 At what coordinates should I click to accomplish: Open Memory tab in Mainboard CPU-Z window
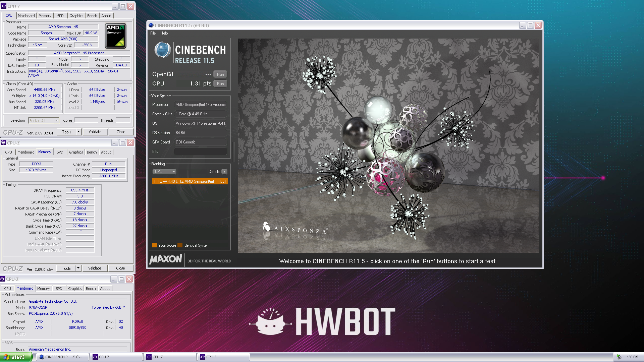[x=44, y=289]
